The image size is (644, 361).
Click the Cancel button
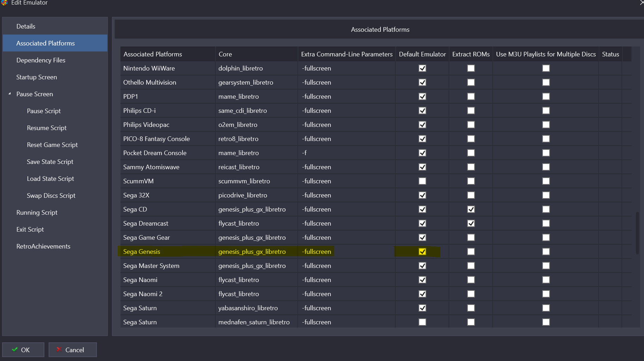(73, 350)
